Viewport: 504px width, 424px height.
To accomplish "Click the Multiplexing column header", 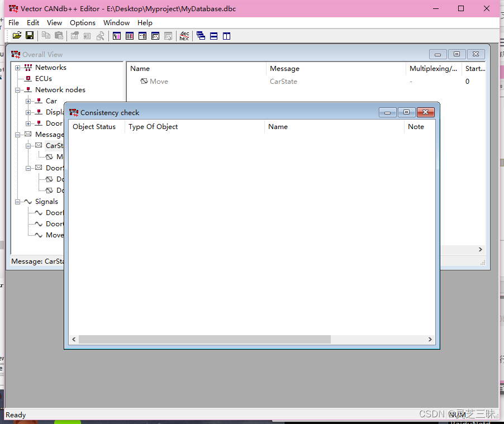I will [434, 69].
